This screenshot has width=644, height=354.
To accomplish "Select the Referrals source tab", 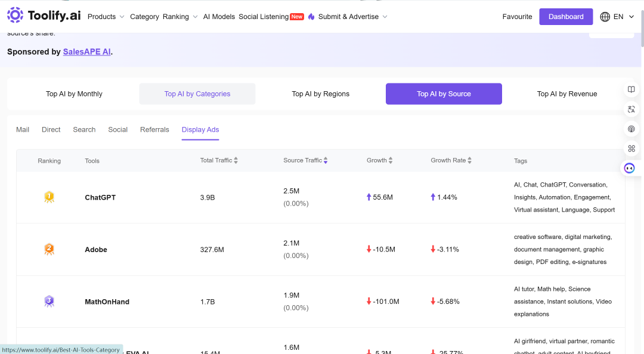I will click(x=154, y=130).
